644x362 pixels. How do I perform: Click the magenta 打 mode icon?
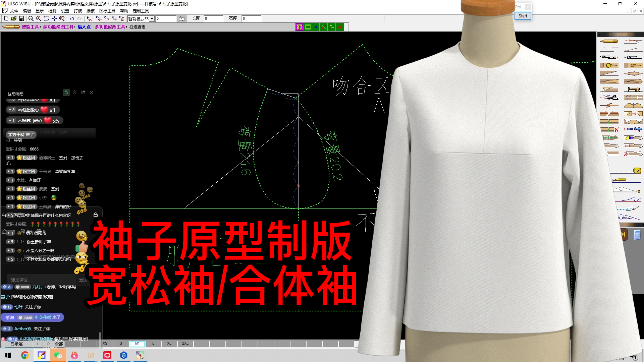(x=300, y=27)
